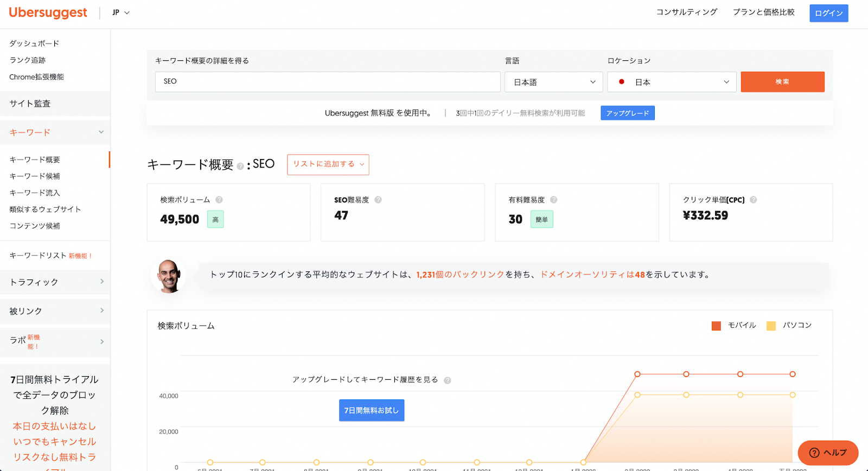Viewport: 868px width, 471px height.
Task: Click the 高 volume badge
Action: point(215,219)
